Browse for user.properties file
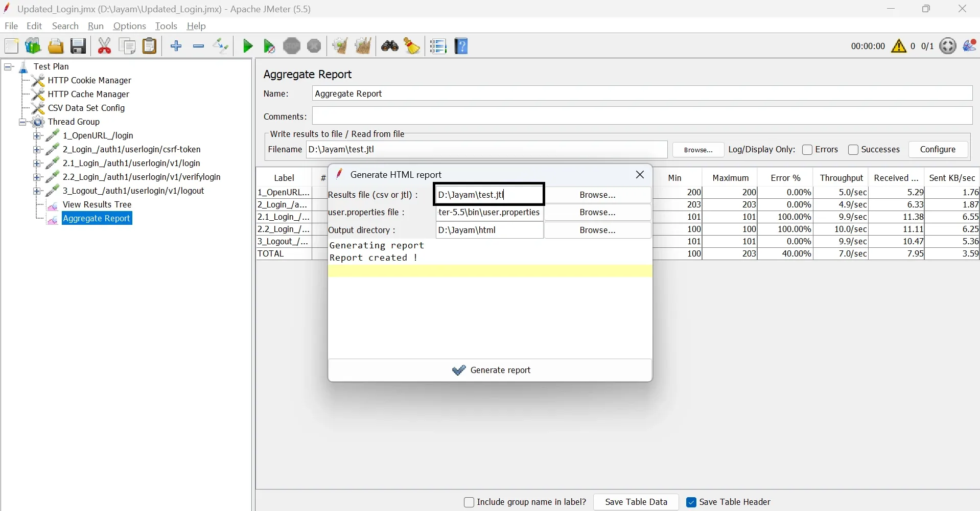Image resolution: width=980 pixels, height=511 pixels. (597, 212)
